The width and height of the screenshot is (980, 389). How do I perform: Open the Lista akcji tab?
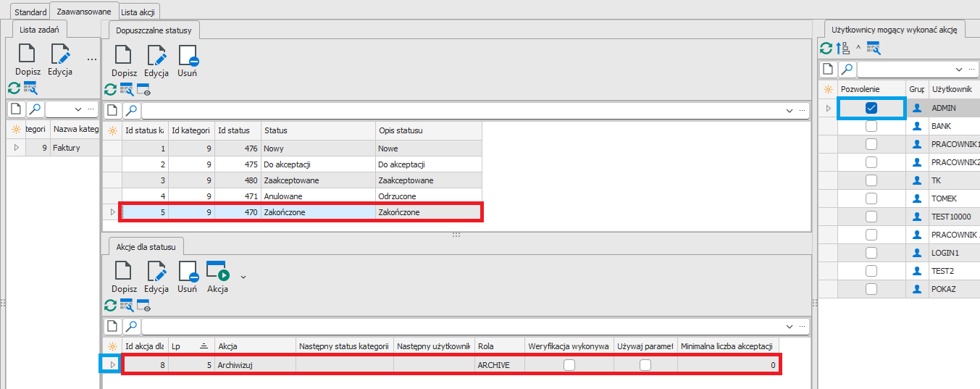(139, 12)
